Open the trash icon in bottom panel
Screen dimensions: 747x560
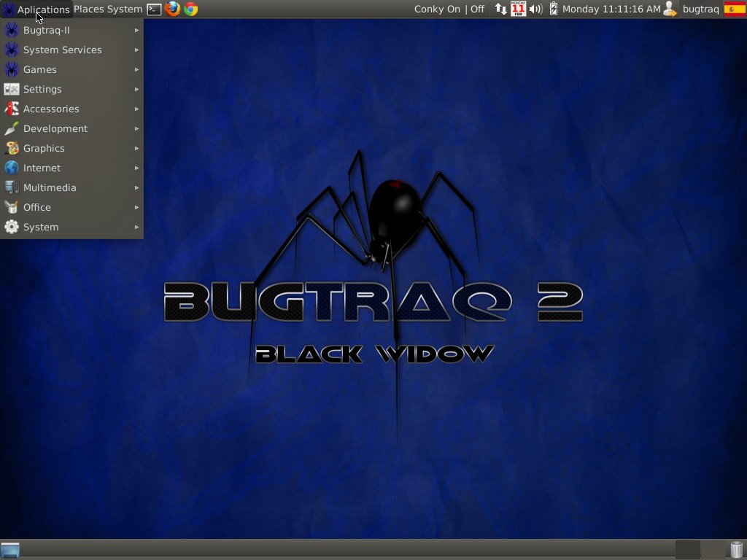737,550
